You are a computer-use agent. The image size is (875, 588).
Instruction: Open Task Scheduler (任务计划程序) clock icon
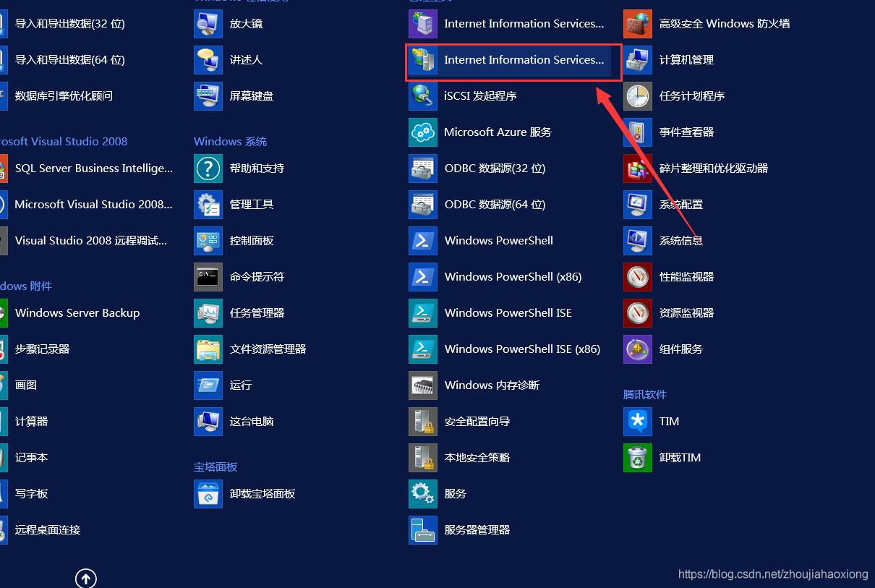[638, 96]
